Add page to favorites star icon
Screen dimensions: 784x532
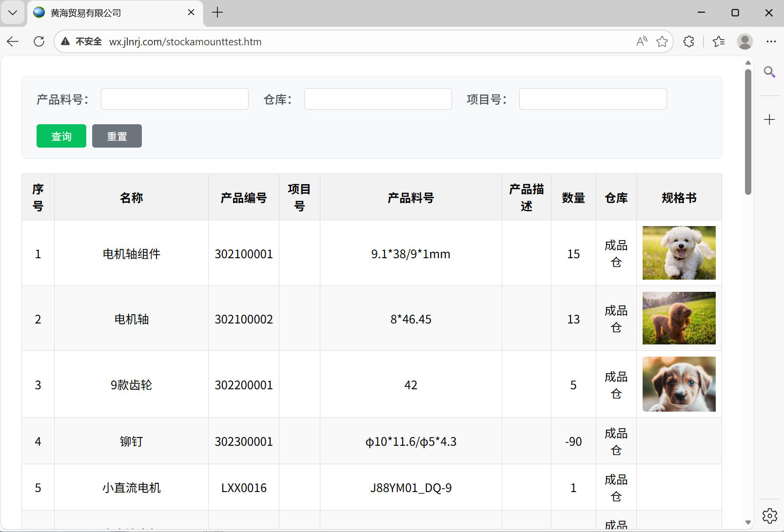tap(662, 42)
